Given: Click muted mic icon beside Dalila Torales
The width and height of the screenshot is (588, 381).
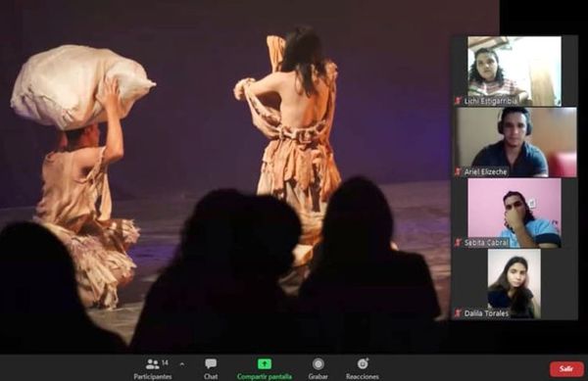Looking at the screenshot, I should (x=457, y=313).
